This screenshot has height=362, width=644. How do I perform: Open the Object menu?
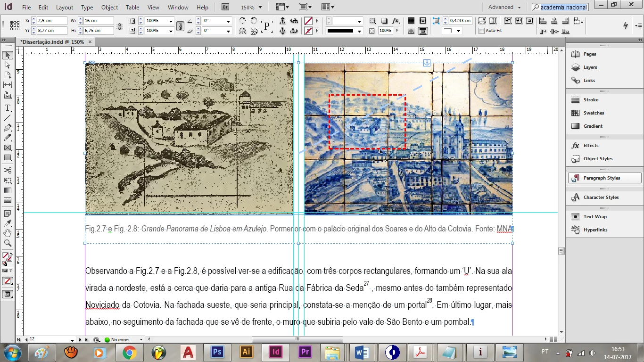coord(110,8)
